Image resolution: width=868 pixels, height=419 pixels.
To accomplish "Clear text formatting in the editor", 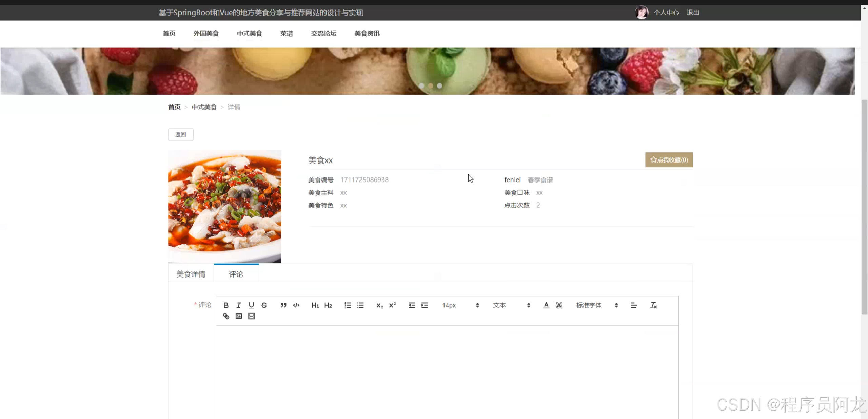I will (x=653, y=305).
